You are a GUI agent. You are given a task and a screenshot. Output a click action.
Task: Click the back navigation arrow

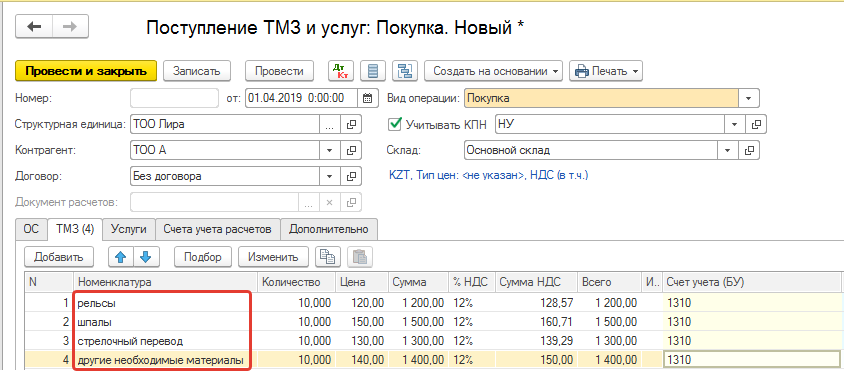[x=34, y=27]
